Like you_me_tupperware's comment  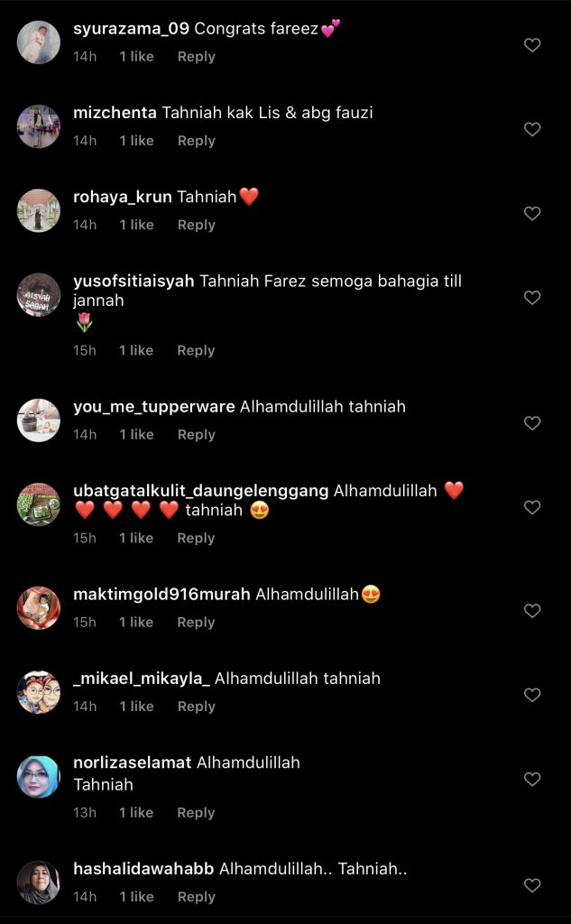(532, 423)
